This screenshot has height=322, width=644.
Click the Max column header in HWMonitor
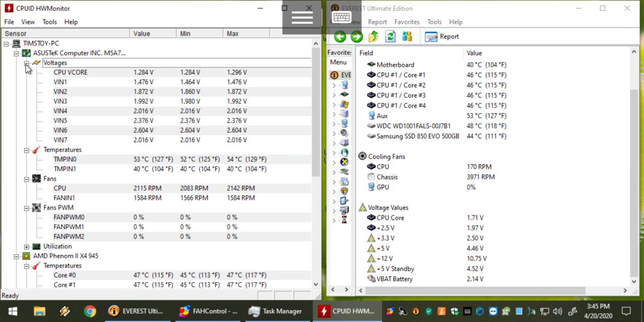[x=246, y=34]
